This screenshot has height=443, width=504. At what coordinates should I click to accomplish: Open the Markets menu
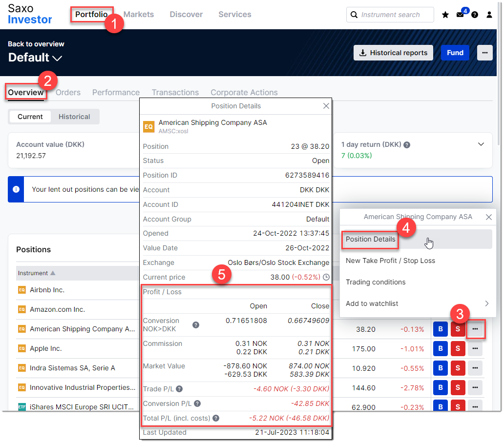click(x=139, y=15)
